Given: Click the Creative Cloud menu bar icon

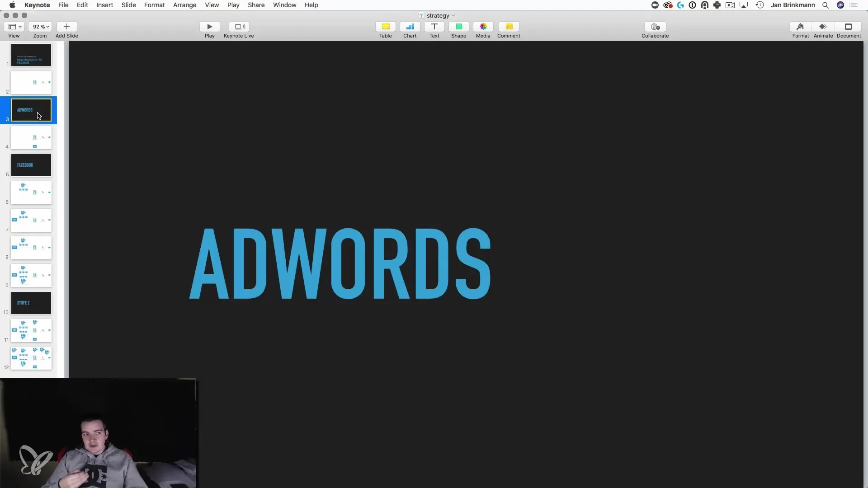Looking at the screenshot, I should 668,5.
